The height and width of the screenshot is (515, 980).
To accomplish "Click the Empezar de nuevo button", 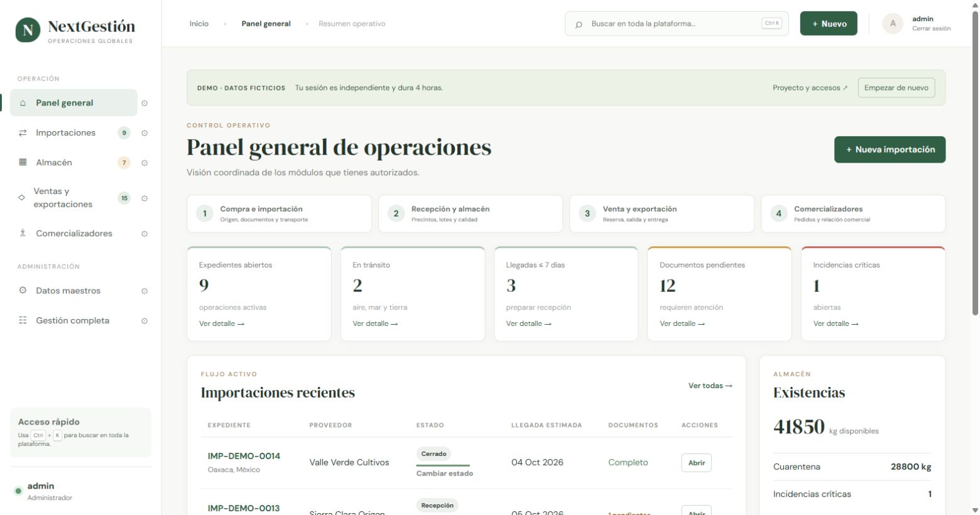I will coord(896,88).
